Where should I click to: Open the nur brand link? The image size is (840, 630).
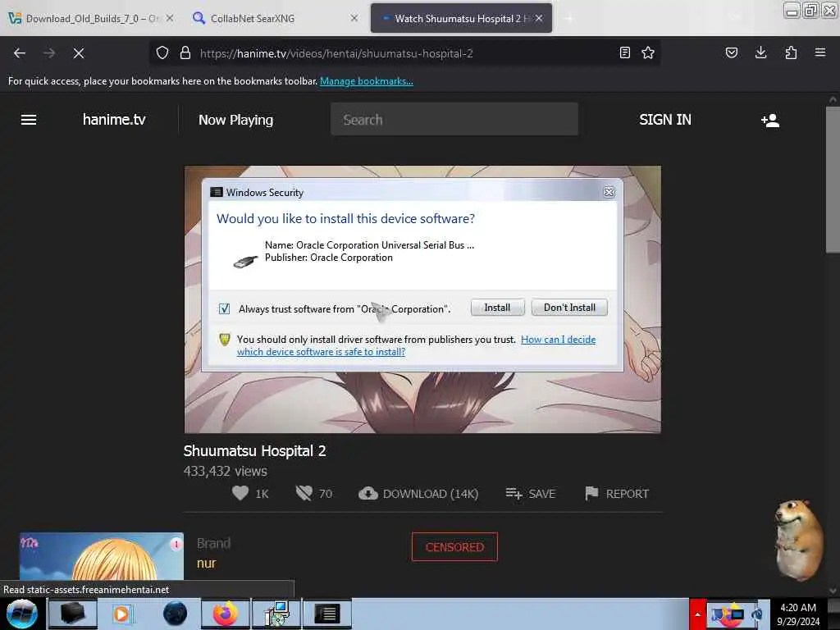coord(206,563)
